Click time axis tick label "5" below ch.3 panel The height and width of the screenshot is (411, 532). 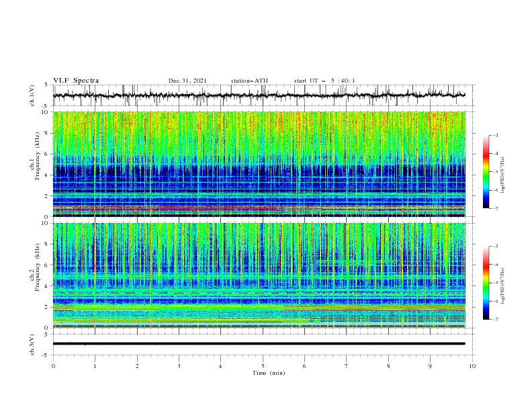click(263, 366)
